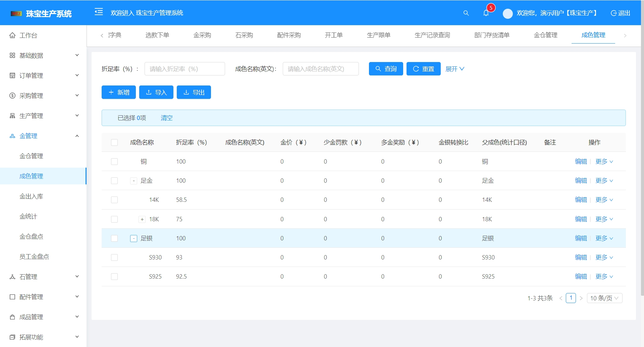Click the 新增 button to add an entry
Viewport: 644px width, 347px height.
[118, 92]
